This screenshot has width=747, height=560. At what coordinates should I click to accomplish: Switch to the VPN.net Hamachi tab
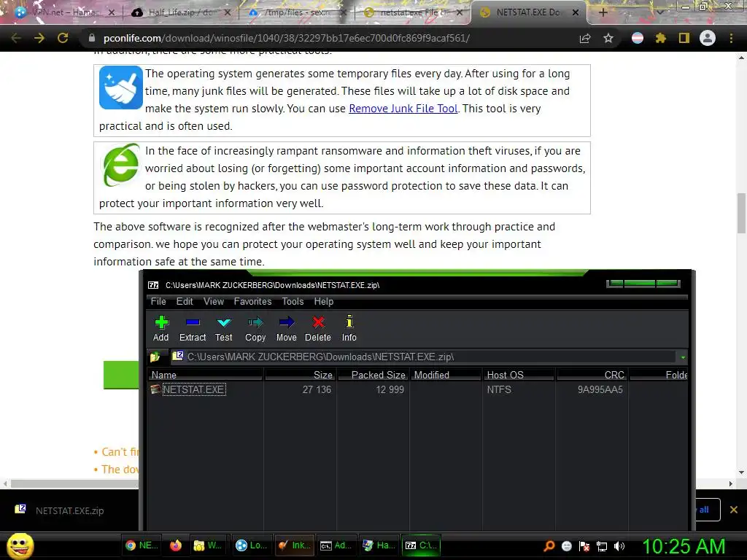click(64, 12)
